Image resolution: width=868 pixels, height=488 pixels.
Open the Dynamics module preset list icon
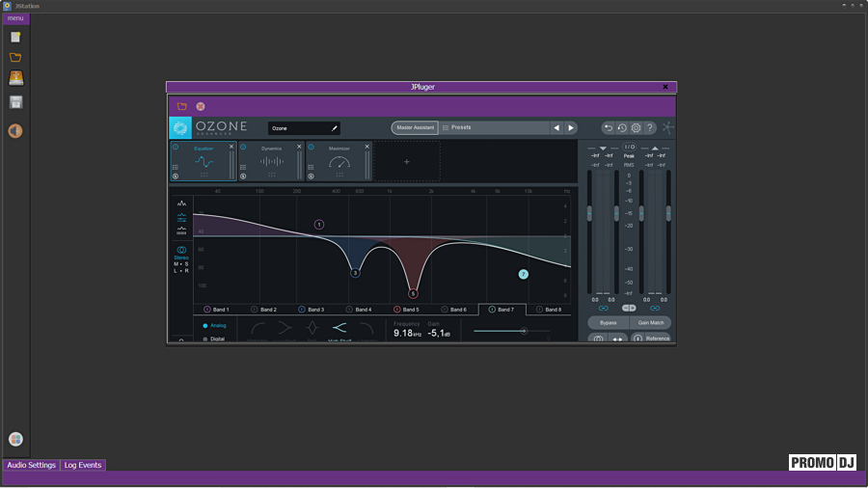(x=243, y=167)
